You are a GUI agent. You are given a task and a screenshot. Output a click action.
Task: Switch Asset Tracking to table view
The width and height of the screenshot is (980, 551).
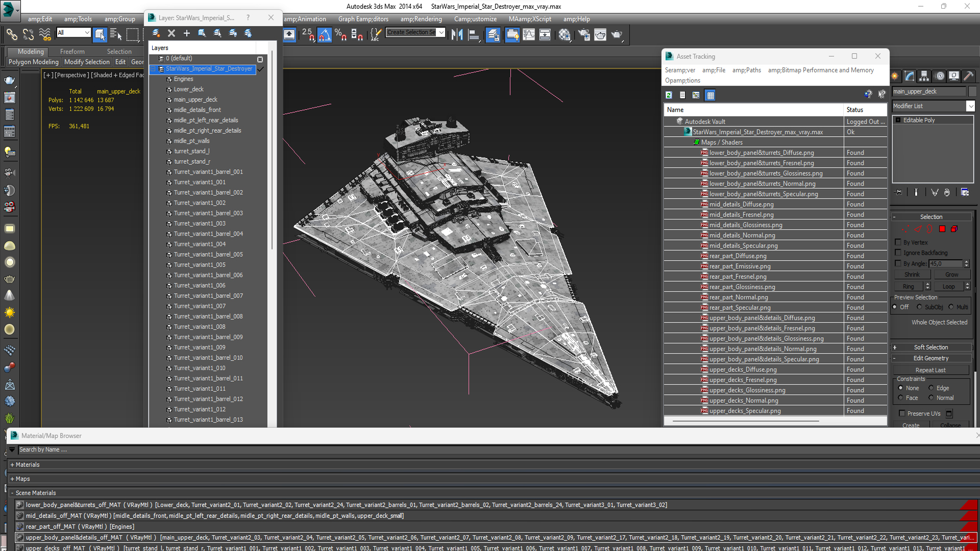click(x=710, y=95)
